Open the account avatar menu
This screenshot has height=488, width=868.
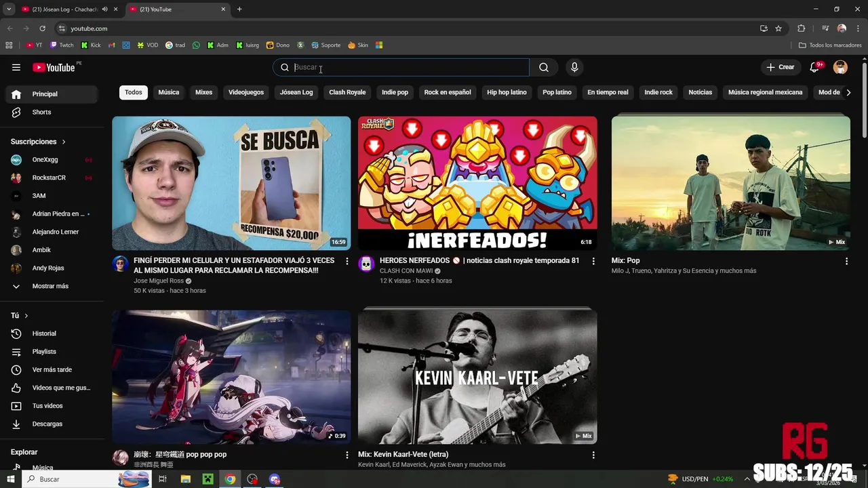tap(840, 67)
